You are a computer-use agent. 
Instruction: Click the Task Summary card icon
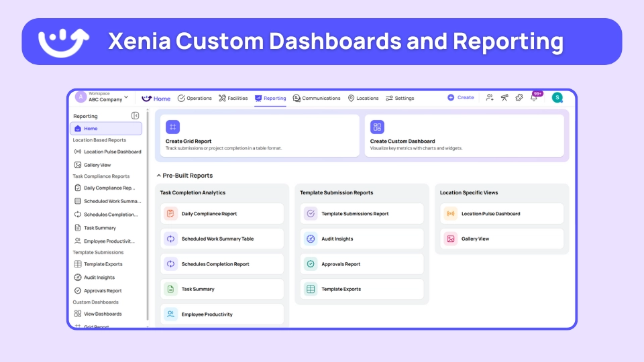point(170,289)
